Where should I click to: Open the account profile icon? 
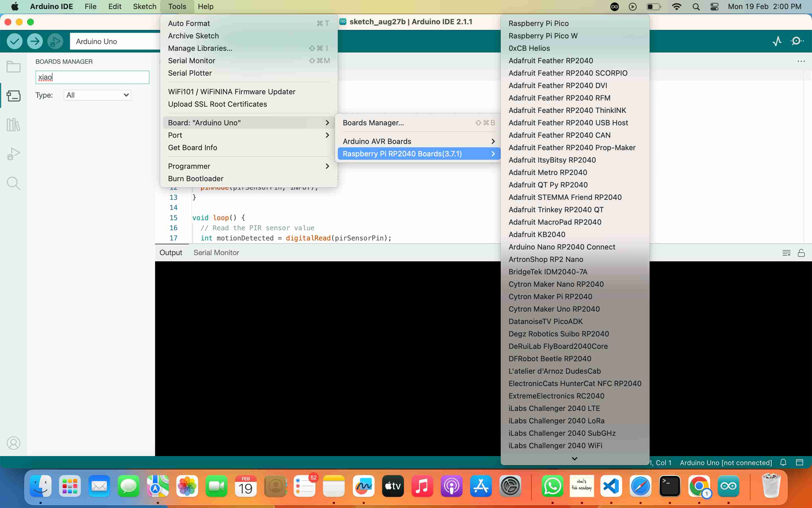coord(14,443)
